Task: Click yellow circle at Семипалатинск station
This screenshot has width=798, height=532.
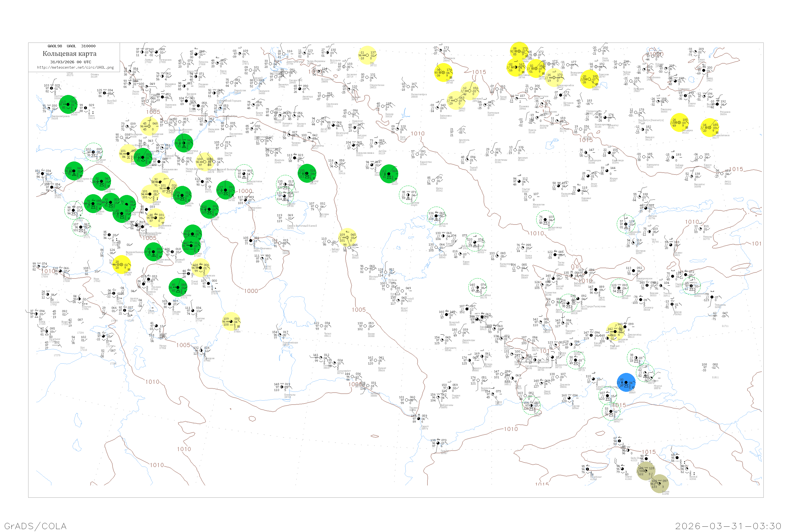Action: (709, 128)
